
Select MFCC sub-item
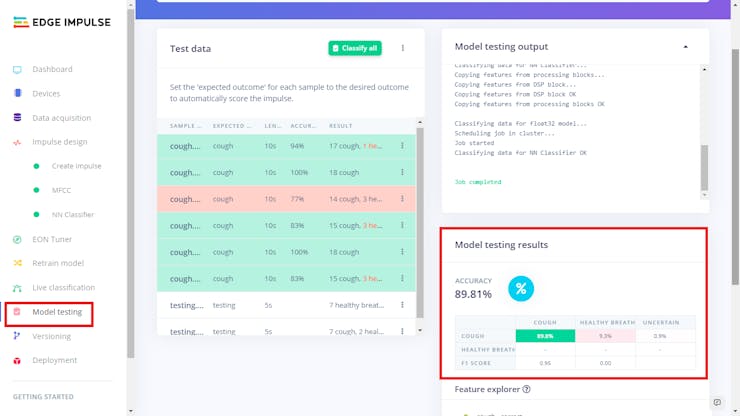click(x=61, y=190)
